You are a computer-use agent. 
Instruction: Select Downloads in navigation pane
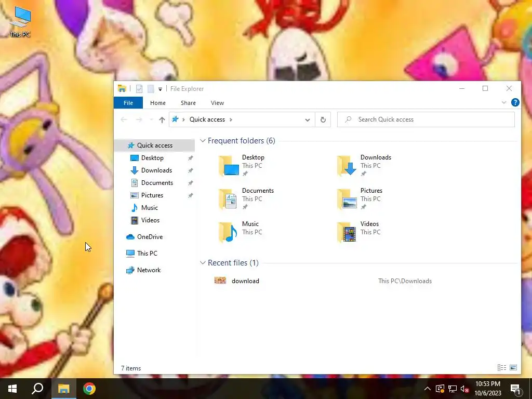click(156, 170)
